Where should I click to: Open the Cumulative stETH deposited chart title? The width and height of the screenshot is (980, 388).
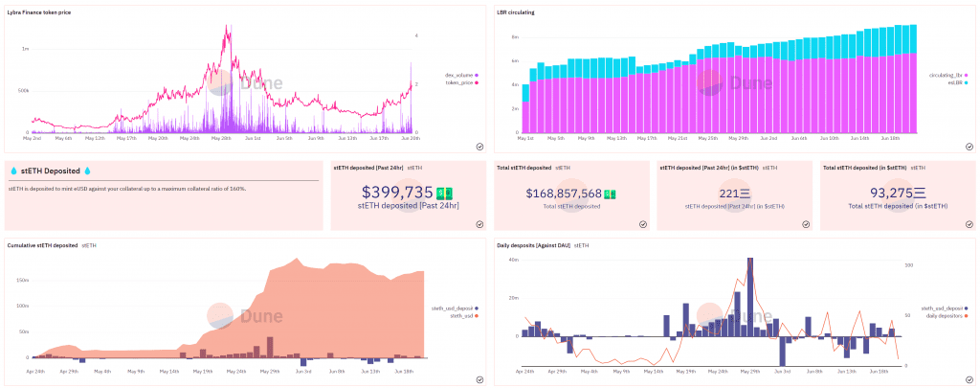pyautogui.click(x=42, y=246)
